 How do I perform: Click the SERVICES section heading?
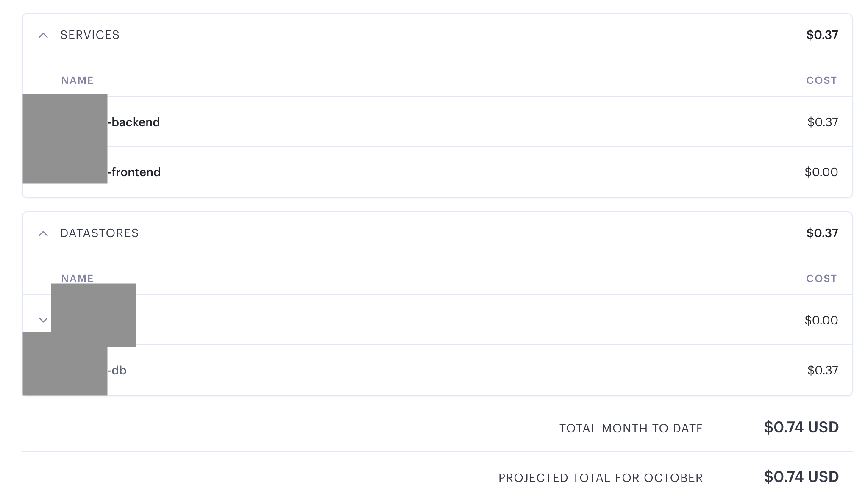pyautogui.click(x=90, y=35)
